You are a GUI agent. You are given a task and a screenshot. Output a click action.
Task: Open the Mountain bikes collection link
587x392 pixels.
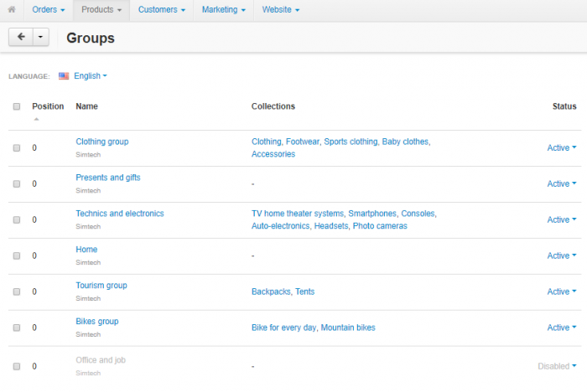tap(348, 328)
